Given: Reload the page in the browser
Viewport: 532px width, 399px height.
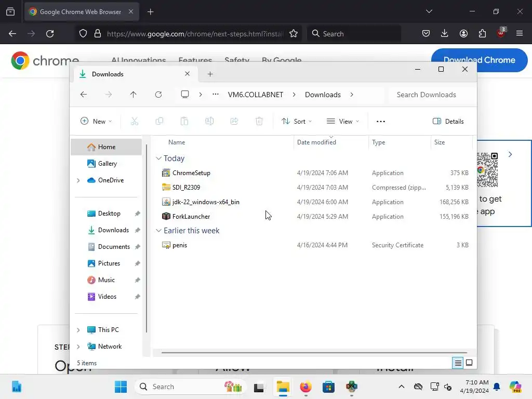Looking at the screenshot, I should 50,34.
